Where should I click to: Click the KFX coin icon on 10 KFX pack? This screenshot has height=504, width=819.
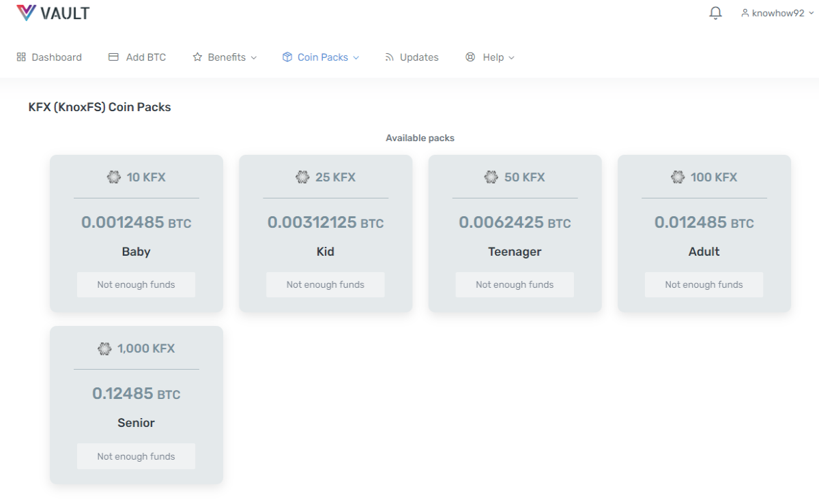point(114,177)
